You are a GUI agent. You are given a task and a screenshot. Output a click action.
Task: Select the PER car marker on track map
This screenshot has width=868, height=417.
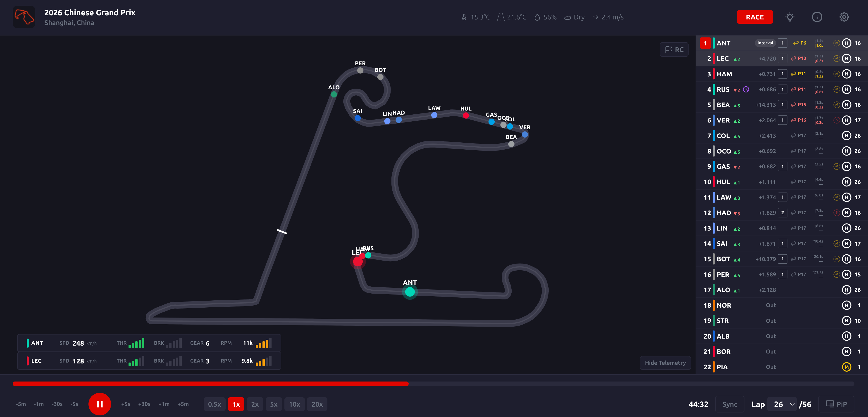click(360, 71)
